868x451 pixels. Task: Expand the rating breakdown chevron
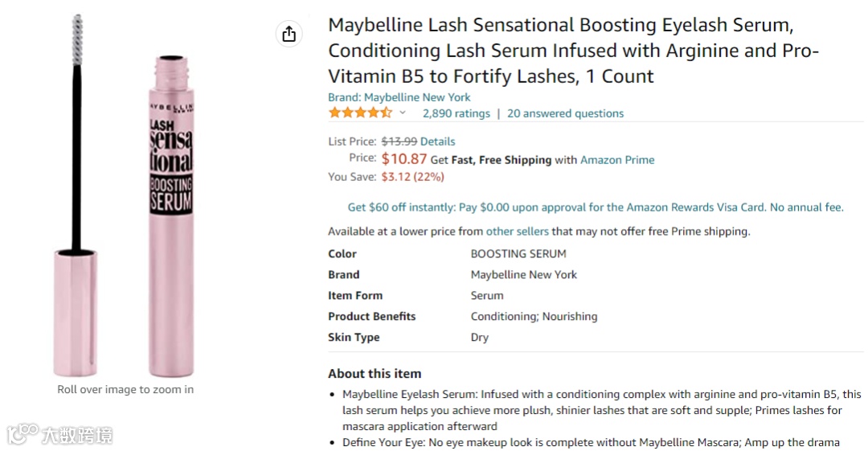(x=403, y=113)
